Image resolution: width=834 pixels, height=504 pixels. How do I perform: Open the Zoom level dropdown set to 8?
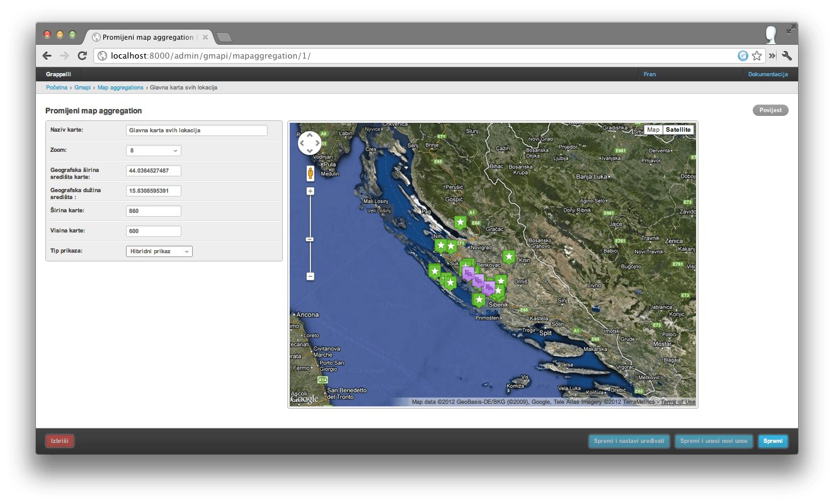pos(153,150)
